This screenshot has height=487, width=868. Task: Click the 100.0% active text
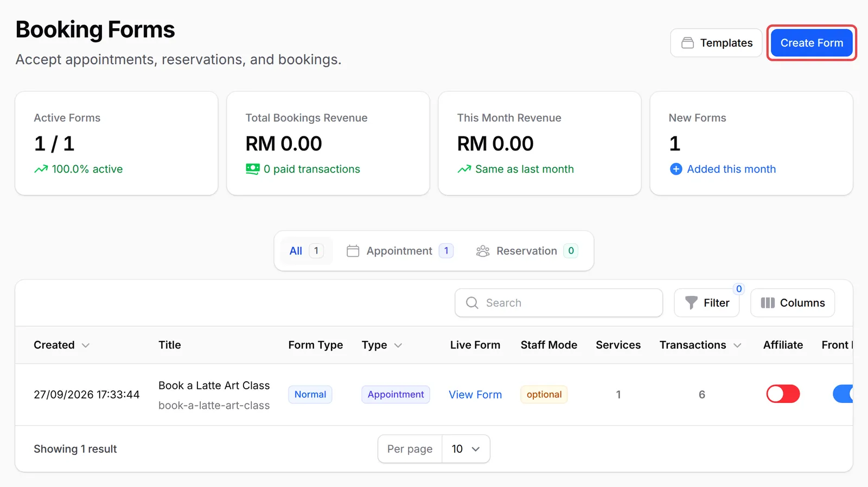point(87,169)
